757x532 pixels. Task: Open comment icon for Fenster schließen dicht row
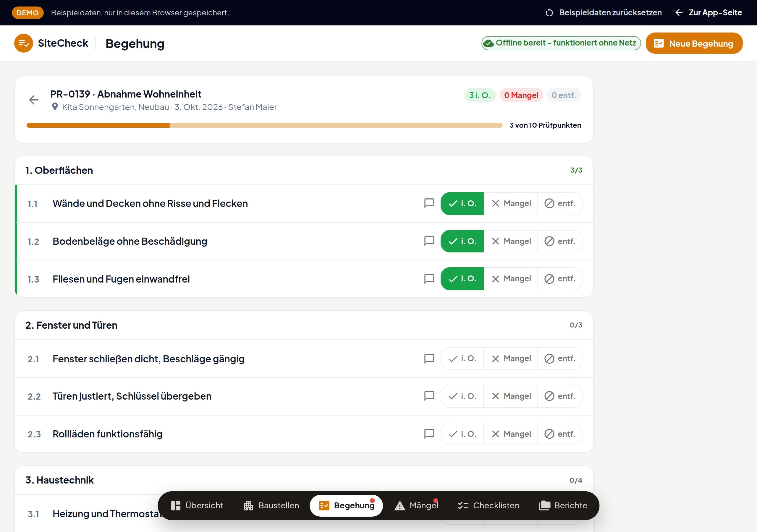pos(429,358)
